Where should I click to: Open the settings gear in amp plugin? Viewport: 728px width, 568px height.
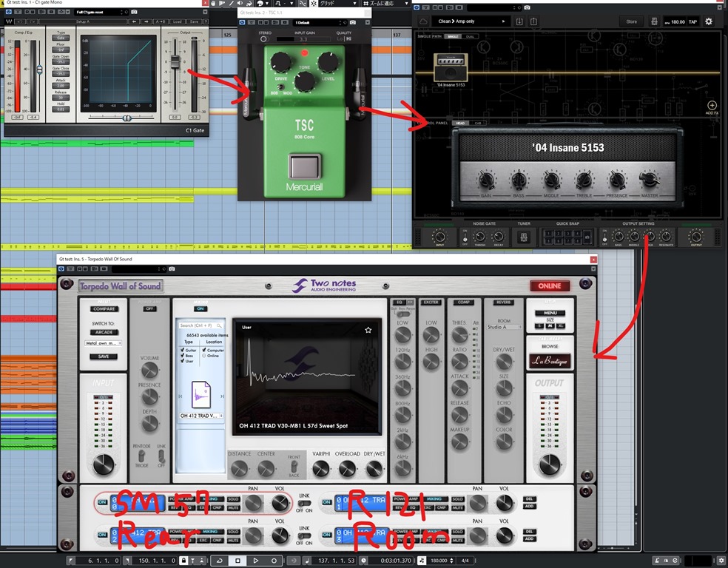tap(709, 21)
